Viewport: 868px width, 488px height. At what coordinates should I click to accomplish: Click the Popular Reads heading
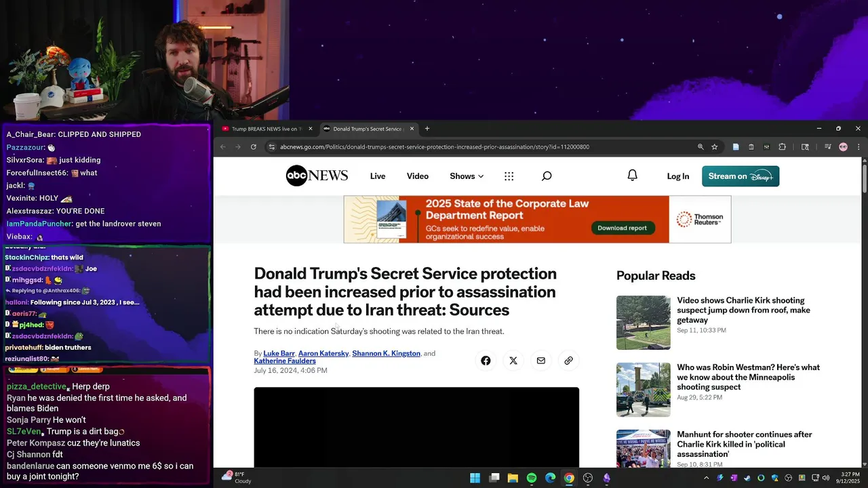656,276
